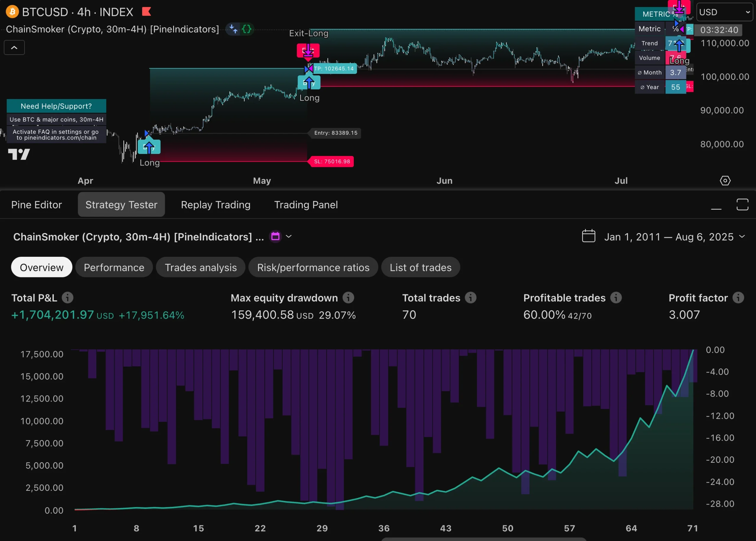Screen dimensions: 756x541
Task: Select the Strategy Tester tab
Action: [x=121, y=204]
